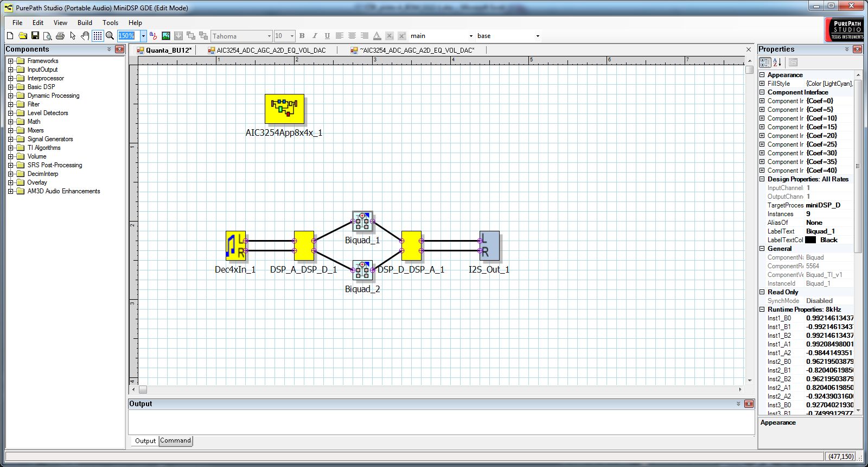Screen dimensions: 868x467
Task: Toggle italic text formatting
Action: coord(315,36)
